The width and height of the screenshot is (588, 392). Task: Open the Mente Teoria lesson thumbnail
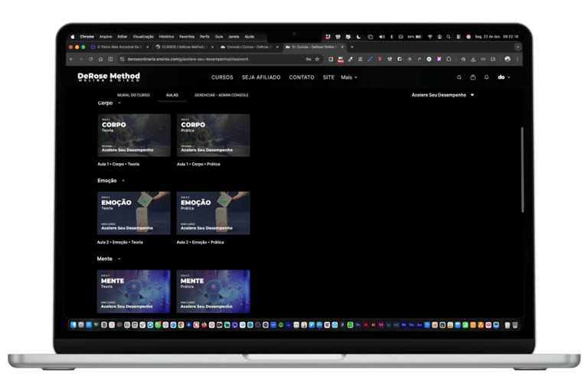133,292
